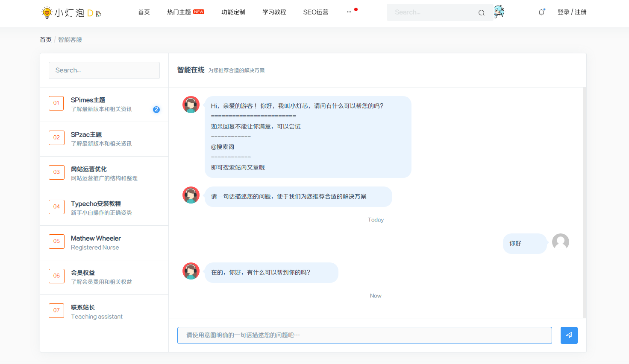The width and height of the screenshot is (629, 364).
Task: Open the SEO运营 menu item
Action: pos(316,12)
